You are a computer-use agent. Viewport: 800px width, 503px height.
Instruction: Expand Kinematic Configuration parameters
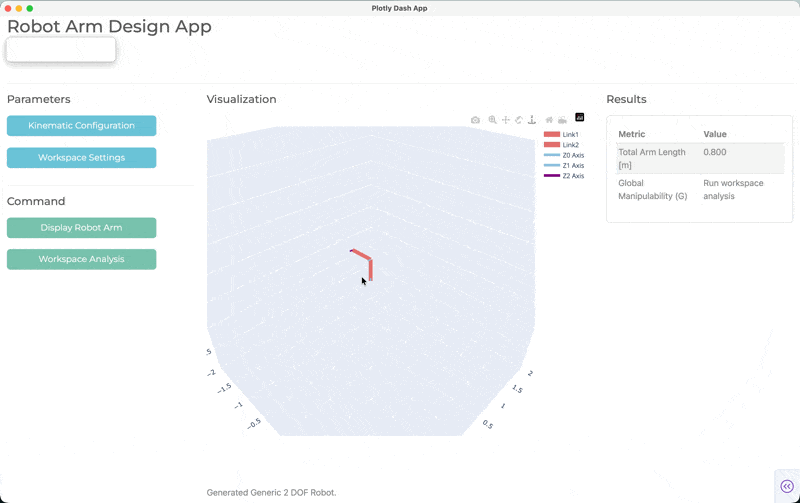pyautogui.click(x=81, y=126)
